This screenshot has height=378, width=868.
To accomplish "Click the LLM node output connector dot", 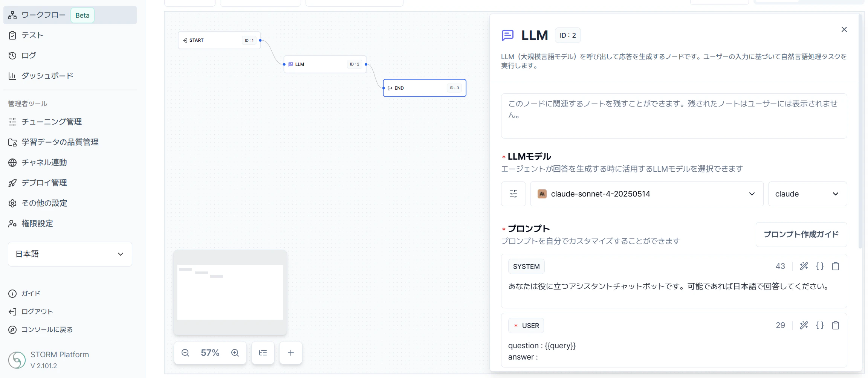I will 366,64.
